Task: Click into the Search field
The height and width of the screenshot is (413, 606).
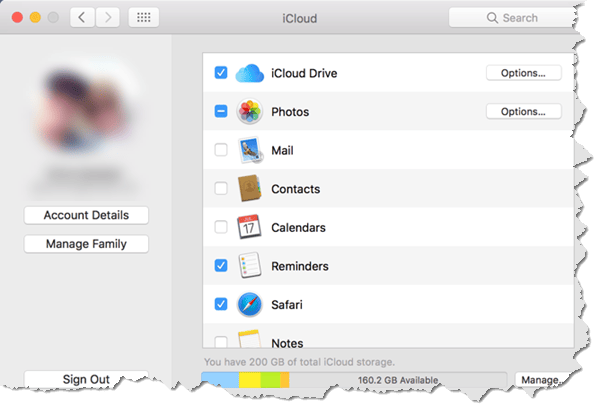Action: tap(512, 18)
